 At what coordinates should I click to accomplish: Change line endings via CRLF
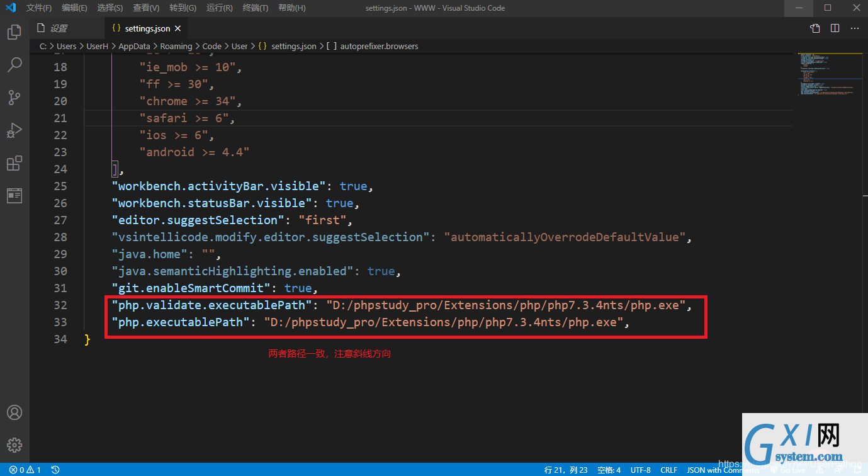(x=668, y=470)
